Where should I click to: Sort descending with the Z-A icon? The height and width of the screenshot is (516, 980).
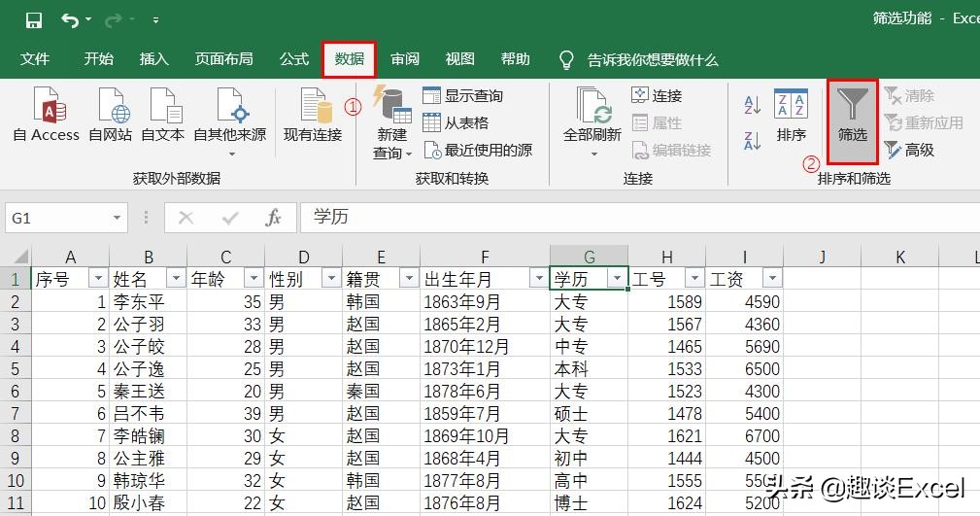coord(753,141)
